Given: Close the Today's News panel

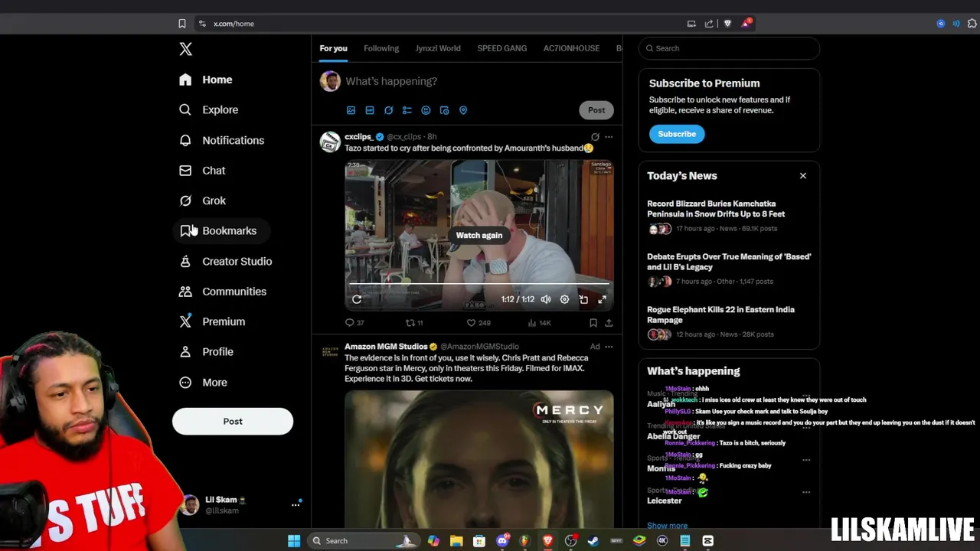Looking at the screenshot, I should point(803,176).
